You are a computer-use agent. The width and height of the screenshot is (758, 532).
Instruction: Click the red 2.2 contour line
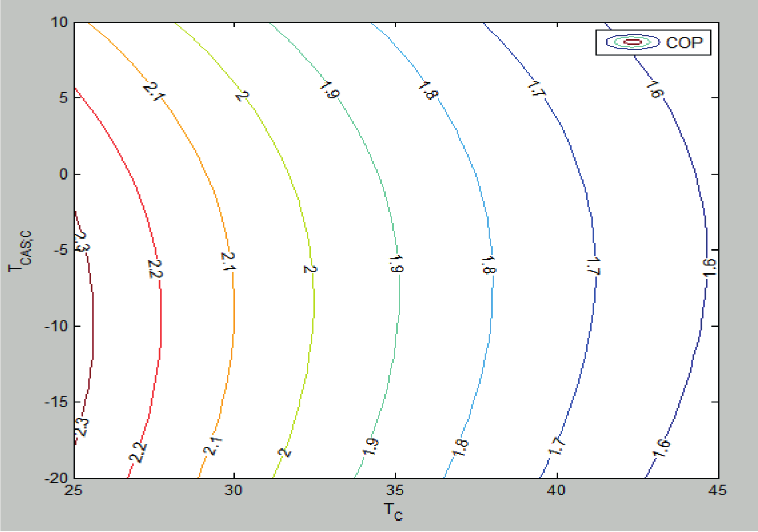pos(161,326)
